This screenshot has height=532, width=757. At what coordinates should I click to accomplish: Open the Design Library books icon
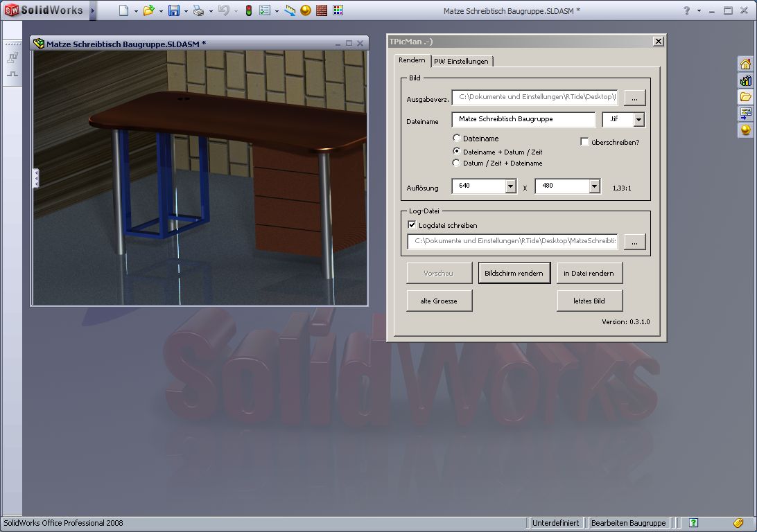745,80
